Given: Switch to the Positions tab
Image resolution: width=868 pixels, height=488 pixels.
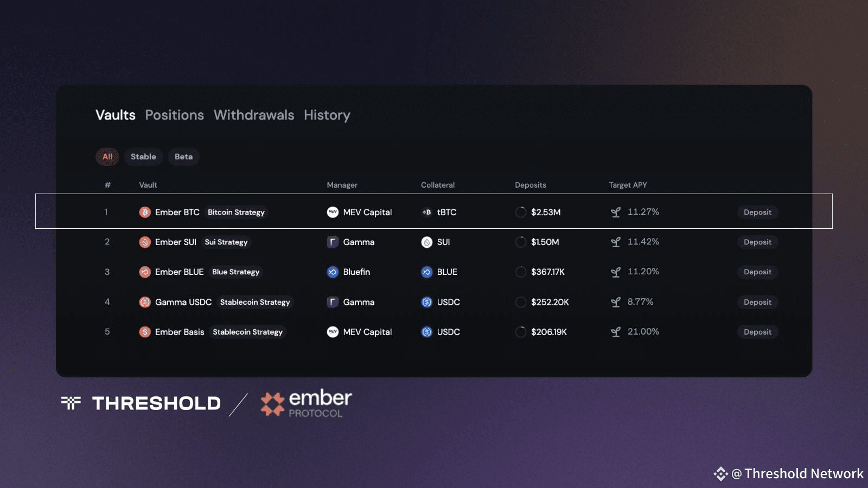Looking at the screenshot, I should [175, 115].
